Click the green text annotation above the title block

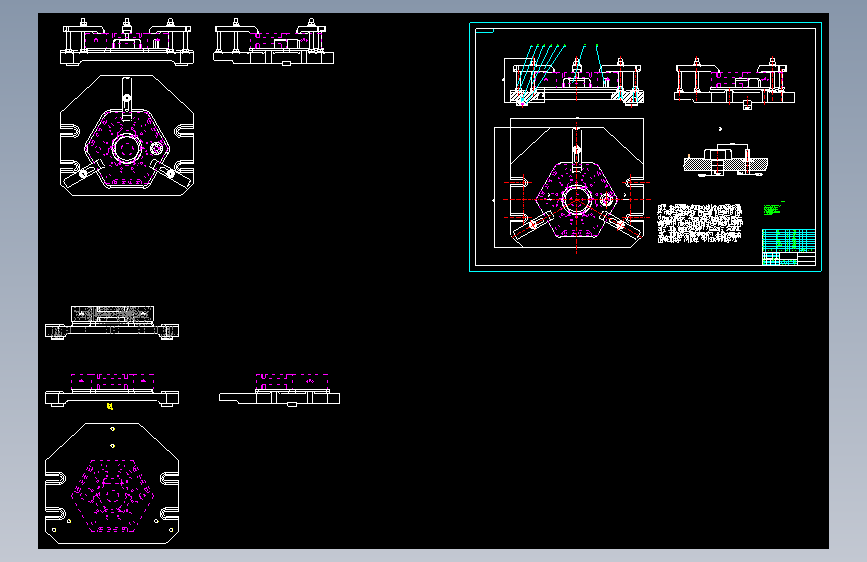pyautogui.click(x=772, y=209)
